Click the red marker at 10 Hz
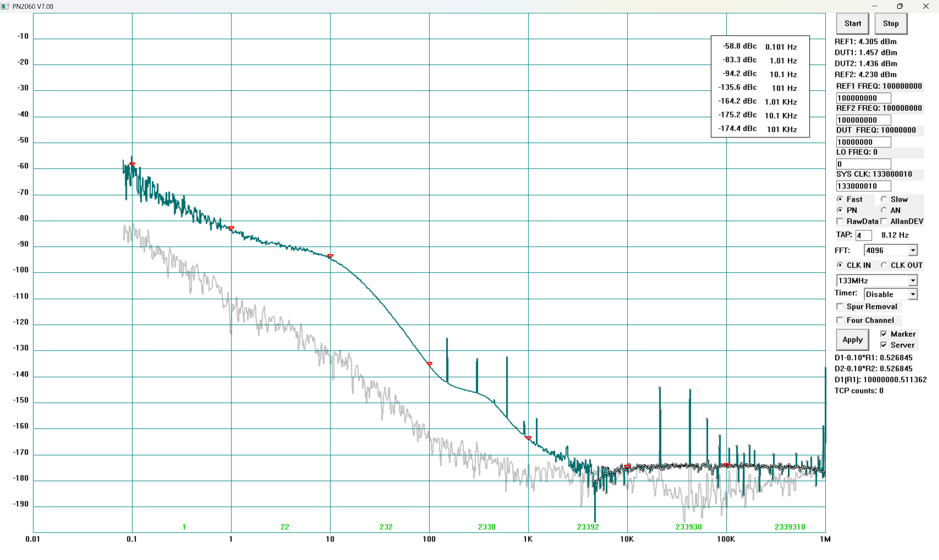 point(330,256)
